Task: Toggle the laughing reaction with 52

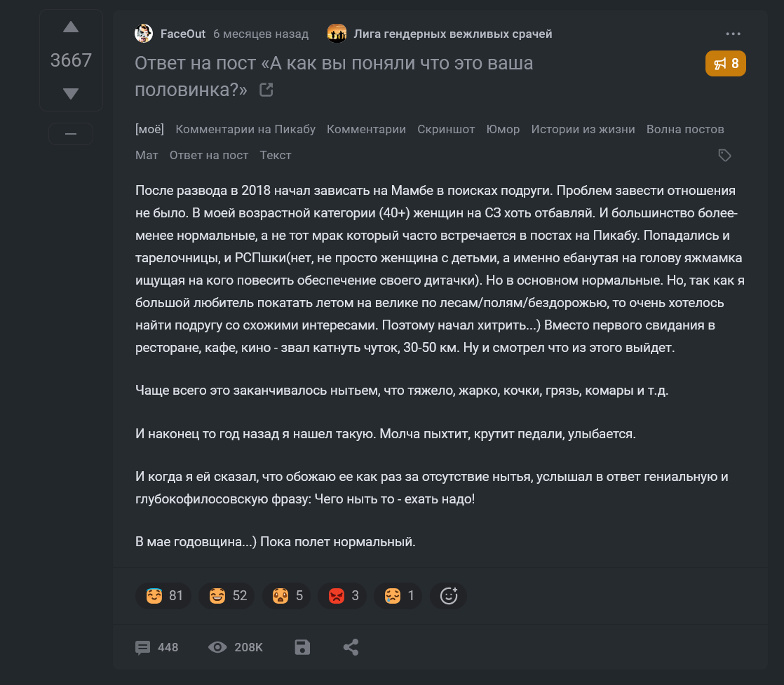Action: pos(227,596)
